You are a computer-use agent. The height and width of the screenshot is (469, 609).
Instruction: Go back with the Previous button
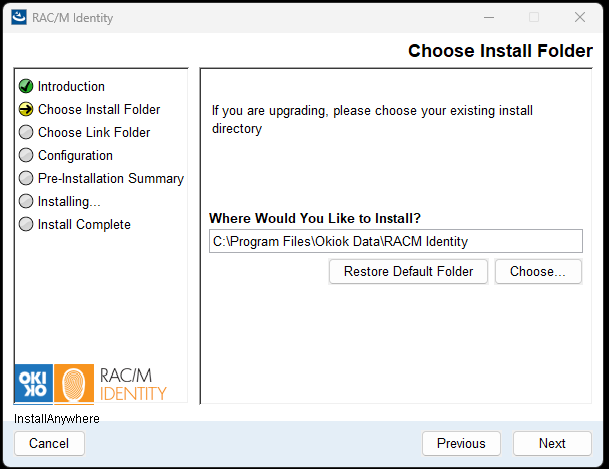tap(461, 443)
